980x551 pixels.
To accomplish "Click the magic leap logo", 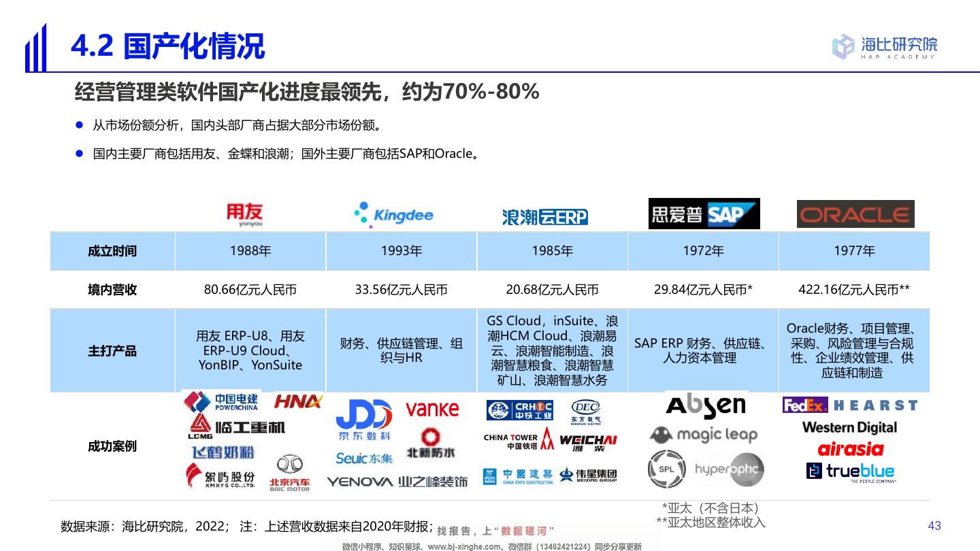I will [704, 435].
